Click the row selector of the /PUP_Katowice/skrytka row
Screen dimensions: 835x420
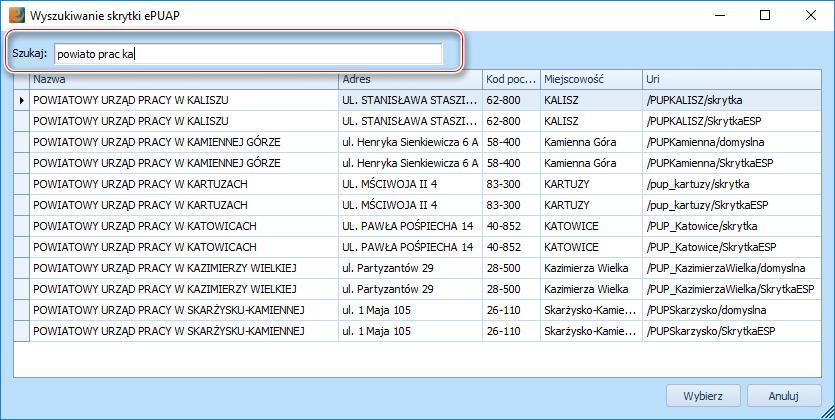(21, 226)
